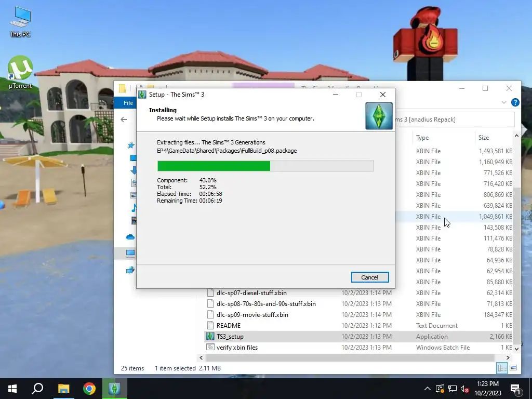Click Explorer's back navigation arrow

pos(124,119)
